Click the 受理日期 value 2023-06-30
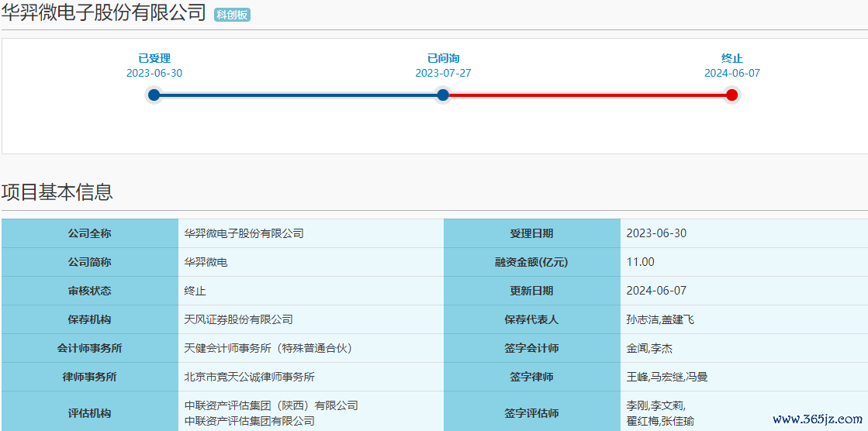 click(x=656, y=233)
